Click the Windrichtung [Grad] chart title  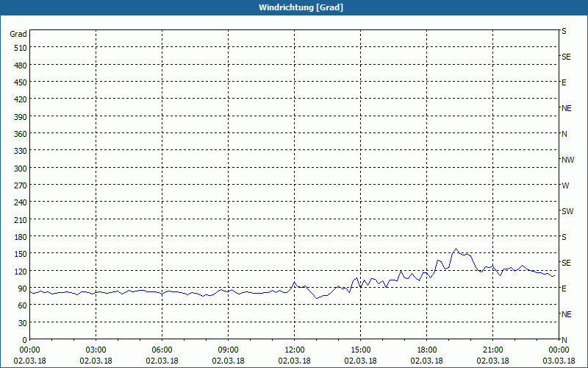click(301, 7)
